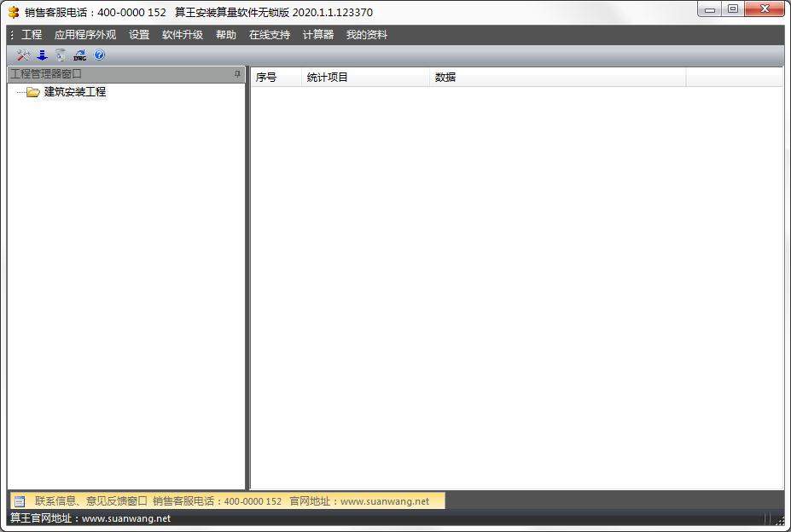Viewport: 791px width, 532px height.
Task: Open the 应用程序外观 menu
Action: tap(85, 35)
